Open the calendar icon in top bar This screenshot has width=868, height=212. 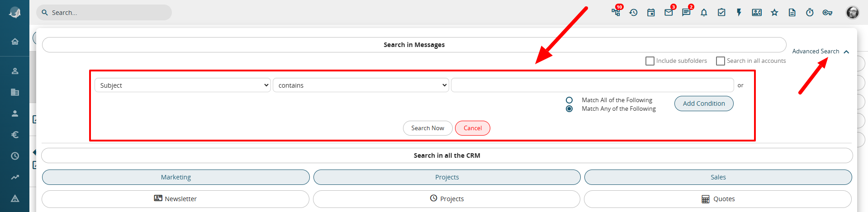click(x=651, y=13)
